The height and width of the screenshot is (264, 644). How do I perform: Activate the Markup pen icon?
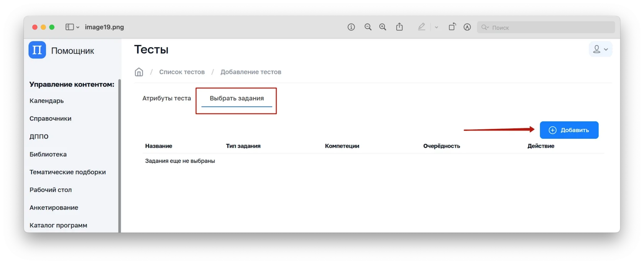point(422,27)
